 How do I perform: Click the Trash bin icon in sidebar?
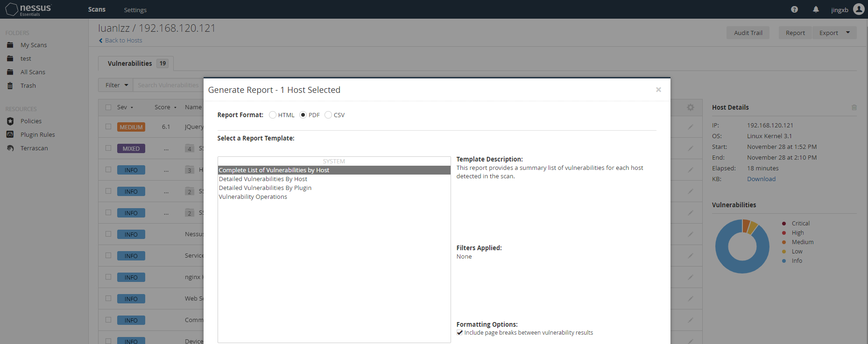(10, 85)
